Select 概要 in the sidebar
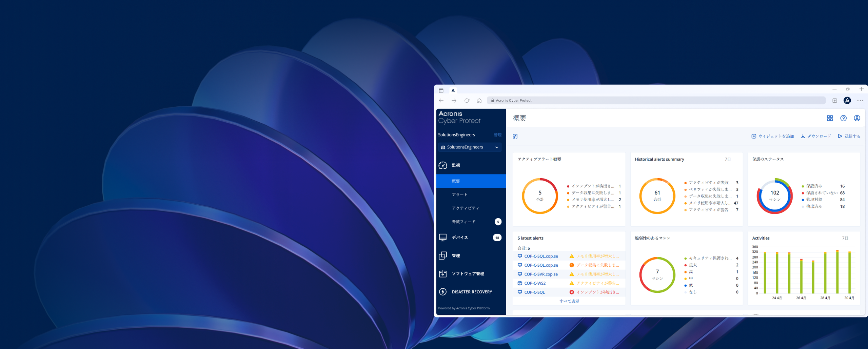868x349 pixels. 471,181
